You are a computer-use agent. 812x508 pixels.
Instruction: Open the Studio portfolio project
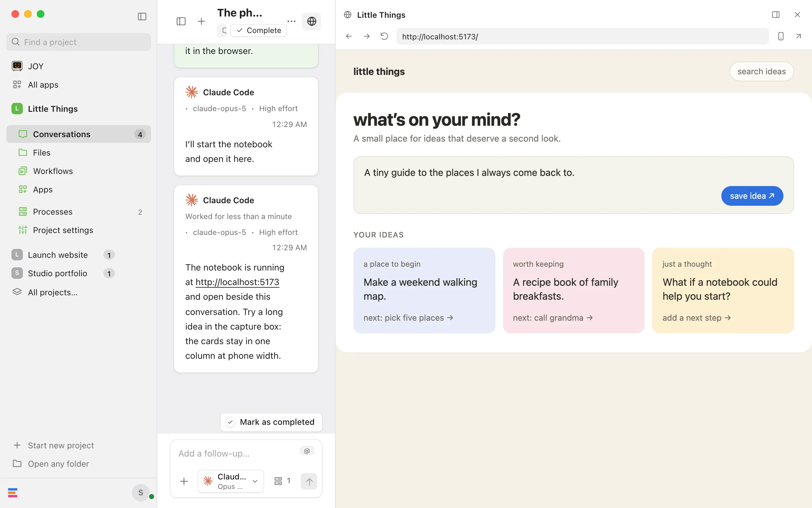pos(63,273)
